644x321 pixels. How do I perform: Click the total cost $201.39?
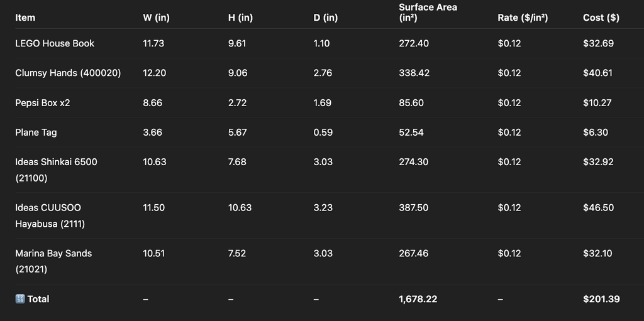[601, 299]
